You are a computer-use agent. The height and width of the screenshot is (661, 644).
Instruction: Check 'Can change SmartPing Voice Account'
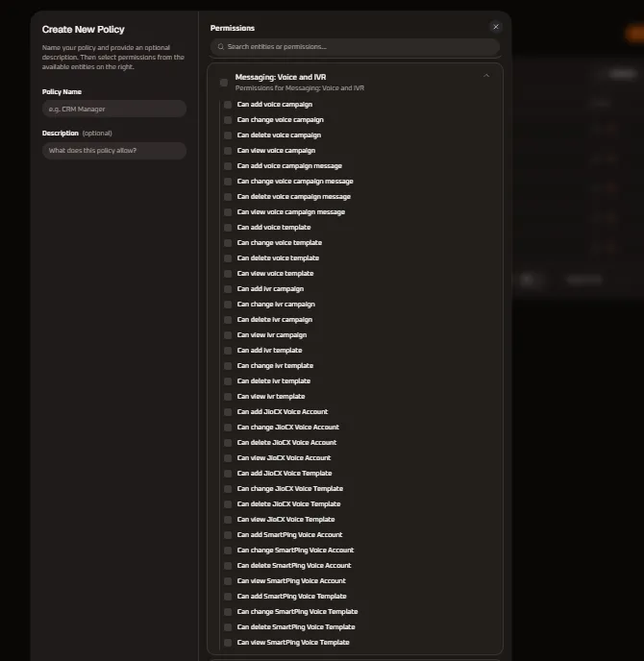point(228,551)
